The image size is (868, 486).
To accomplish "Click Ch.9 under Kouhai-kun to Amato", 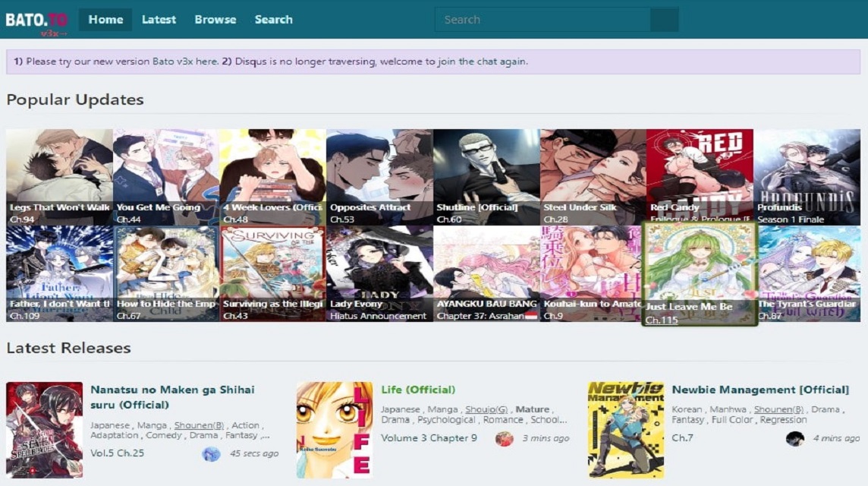I will (553, 316).
